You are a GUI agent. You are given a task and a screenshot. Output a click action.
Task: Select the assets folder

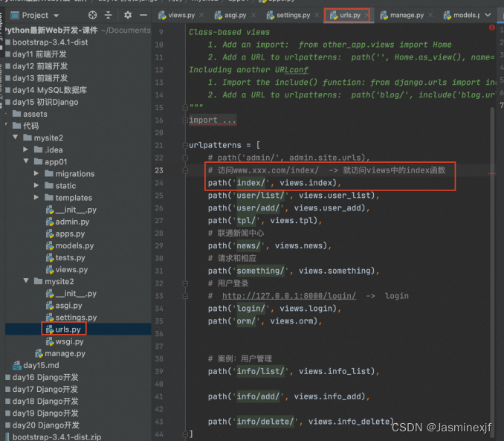pos(30,114)
